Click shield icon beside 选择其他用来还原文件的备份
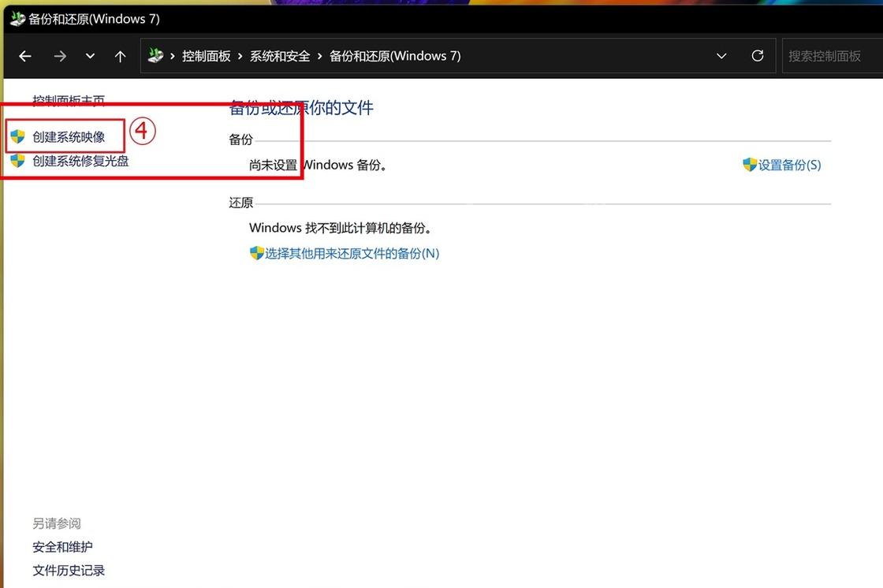 [x=257, y=253]
